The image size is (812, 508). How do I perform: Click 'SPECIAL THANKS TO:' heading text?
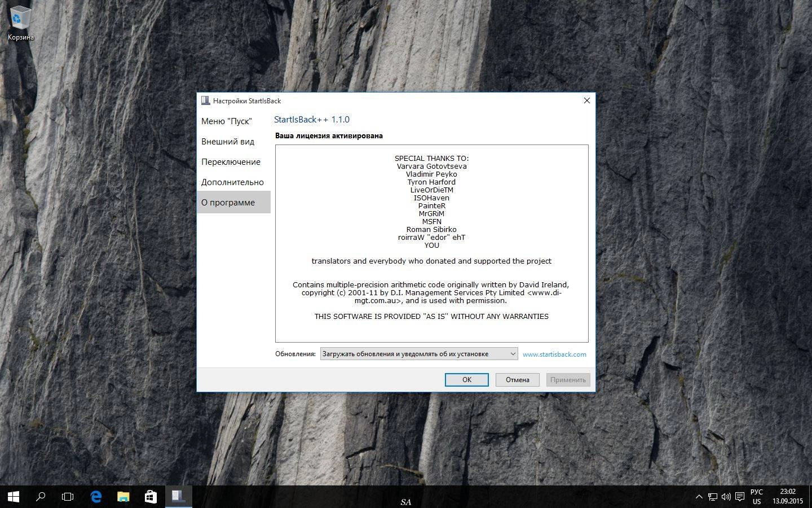(431, 159)
